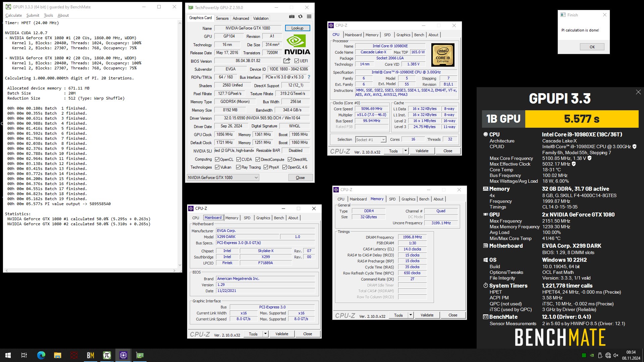The height and width of the screenshot is (362, 644).
Task: Click Close in CPU-Z CPU window
Action: pyautogui.click(x=448, y=151)
